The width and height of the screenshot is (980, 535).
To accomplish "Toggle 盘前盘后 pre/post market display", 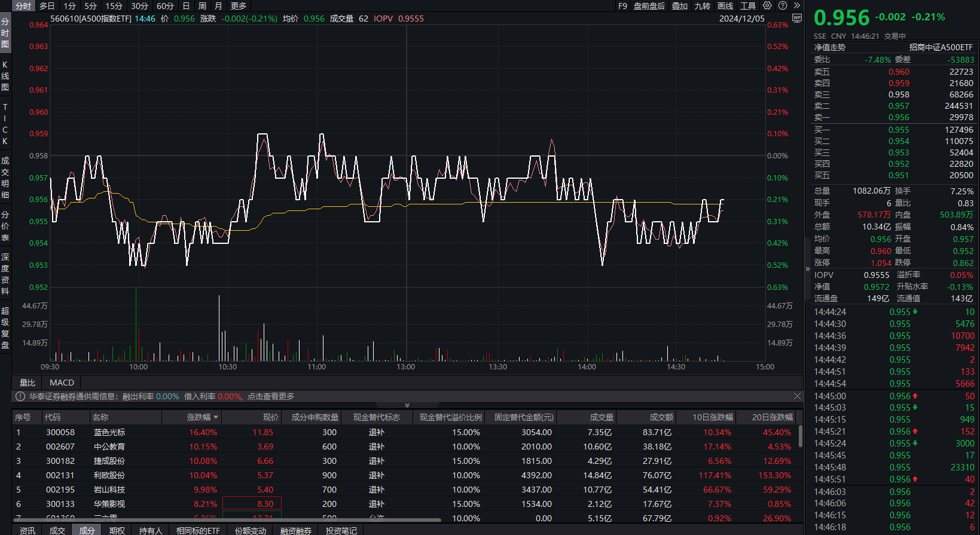I will [649, 6].
